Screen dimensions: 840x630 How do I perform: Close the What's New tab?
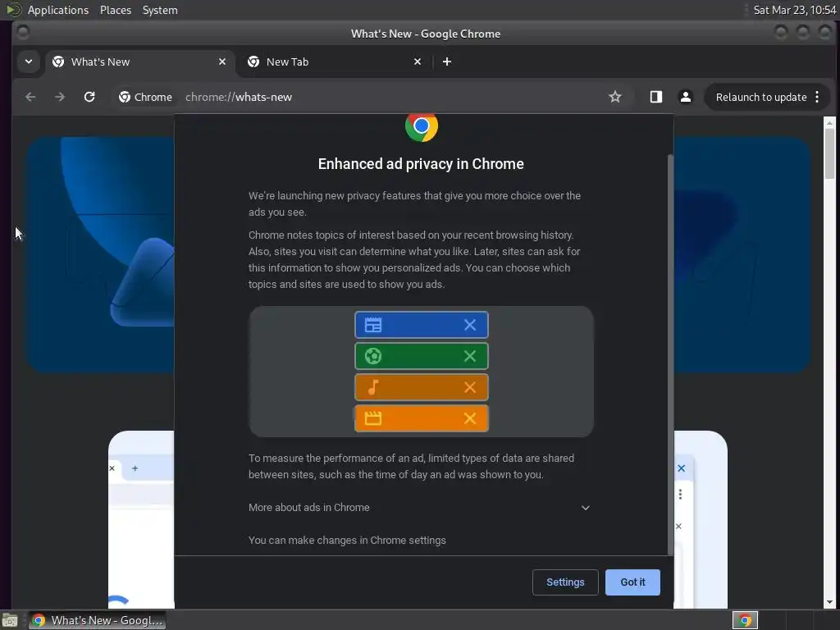tap(222, 62)
